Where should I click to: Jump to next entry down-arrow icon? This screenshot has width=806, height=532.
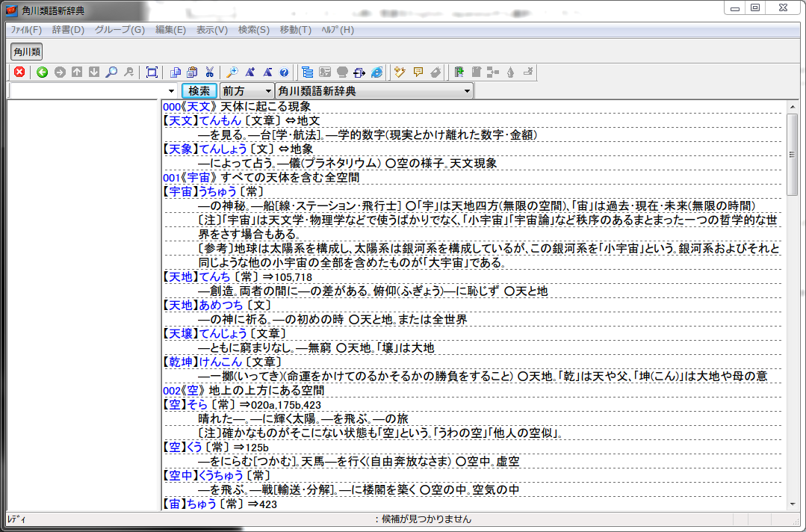point(94,72)
